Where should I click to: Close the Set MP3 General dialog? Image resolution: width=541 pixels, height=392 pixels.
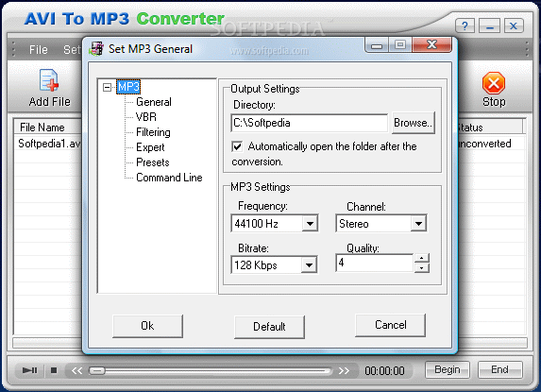[x=431, y=44]
